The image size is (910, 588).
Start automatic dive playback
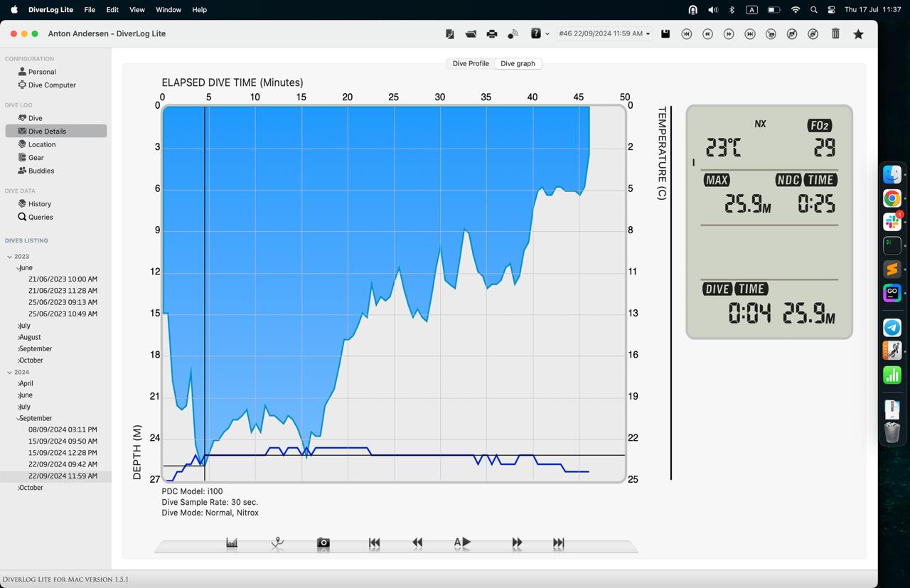(462, 542)
